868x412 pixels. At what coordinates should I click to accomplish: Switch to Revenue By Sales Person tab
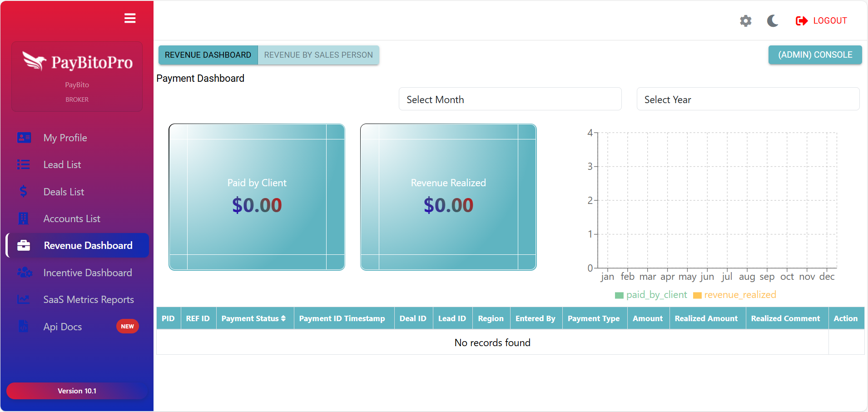tap(318, 55)
